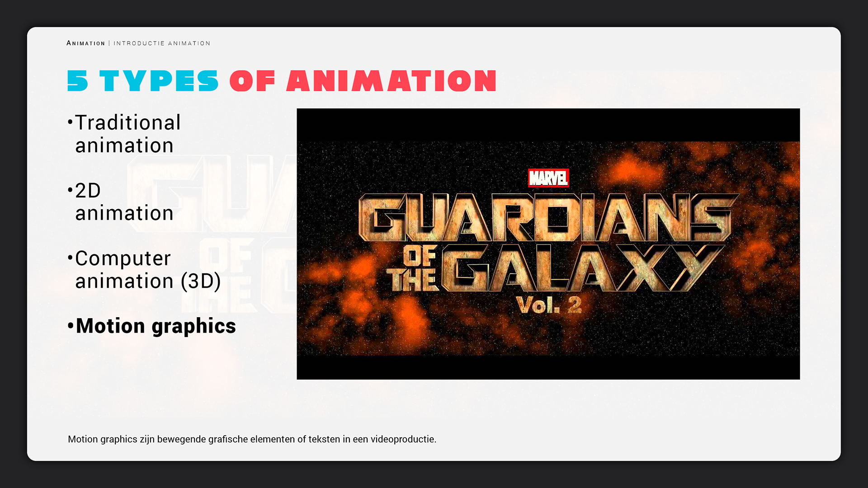This screenshot has width=868, height=488.
Task: Click the 'Introductie Animation' breadcrumb text
Action: (x=162, y=43)
